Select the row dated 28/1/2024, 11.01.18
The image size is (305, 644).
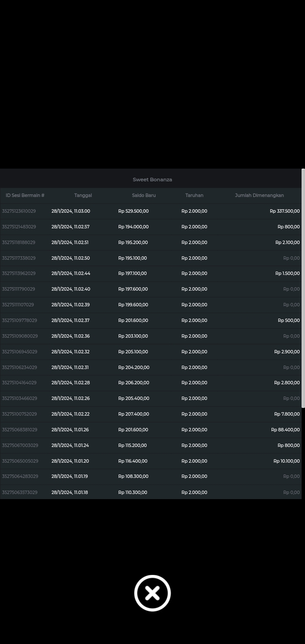70,492
